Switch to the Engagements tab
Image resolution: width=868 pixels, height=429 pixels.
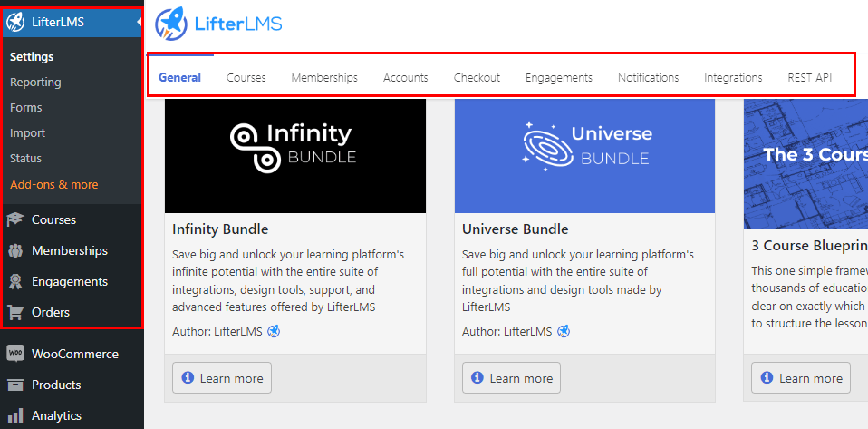pyautogui.click(x=559, y=78)
